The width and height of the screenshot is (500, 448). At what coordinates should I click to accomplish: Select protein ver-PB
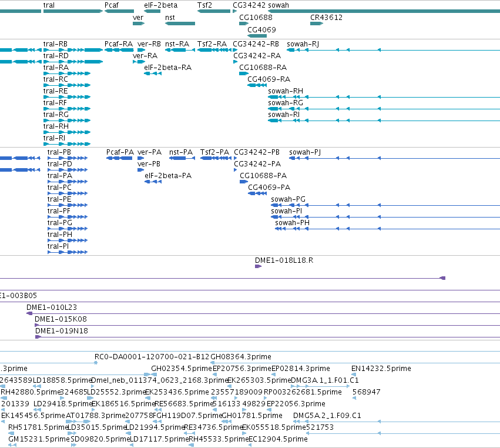pos(149,164)
